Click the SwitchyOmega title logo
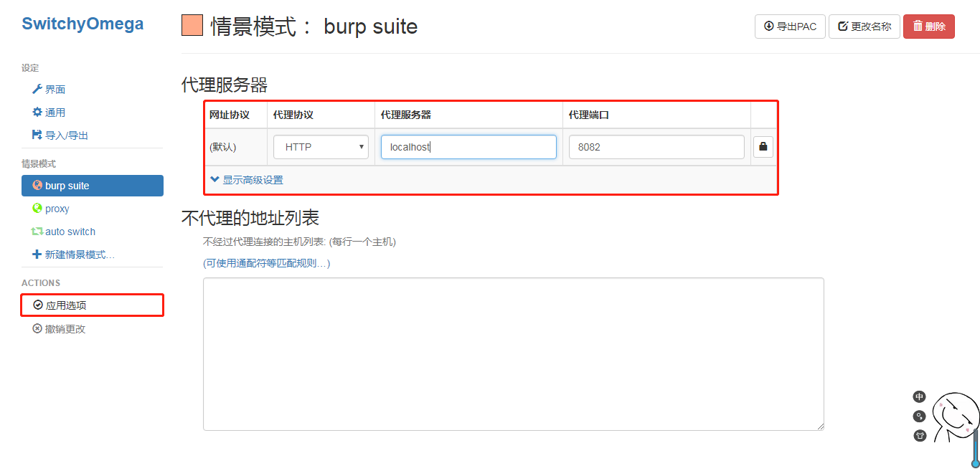This screenshot has height=471, width=980. (83, 24)
